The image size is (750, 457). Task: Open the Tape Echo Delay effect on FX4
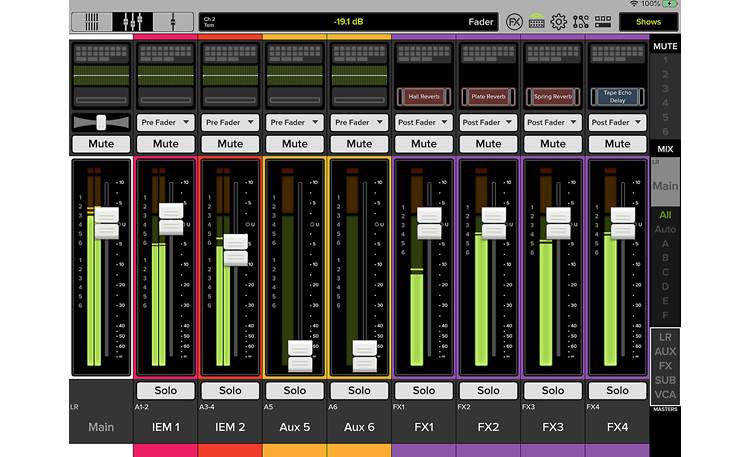coord(618,97)
